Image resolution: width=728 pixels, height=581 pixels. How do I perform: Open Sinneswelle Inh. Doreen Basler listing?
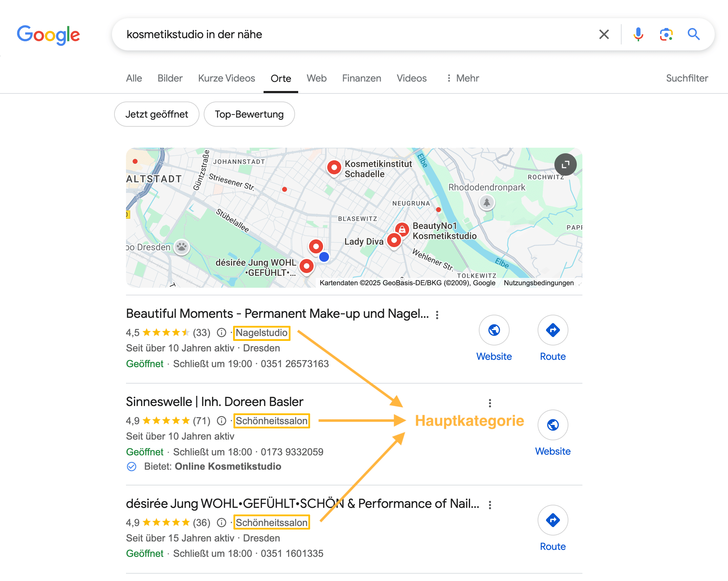pos(215,402)
